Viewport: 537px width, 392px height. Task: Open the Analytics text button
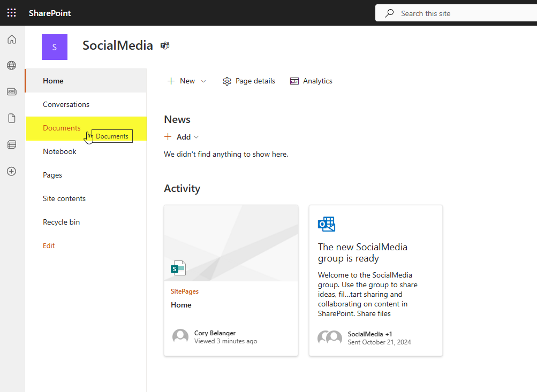(x=317, y=81)
